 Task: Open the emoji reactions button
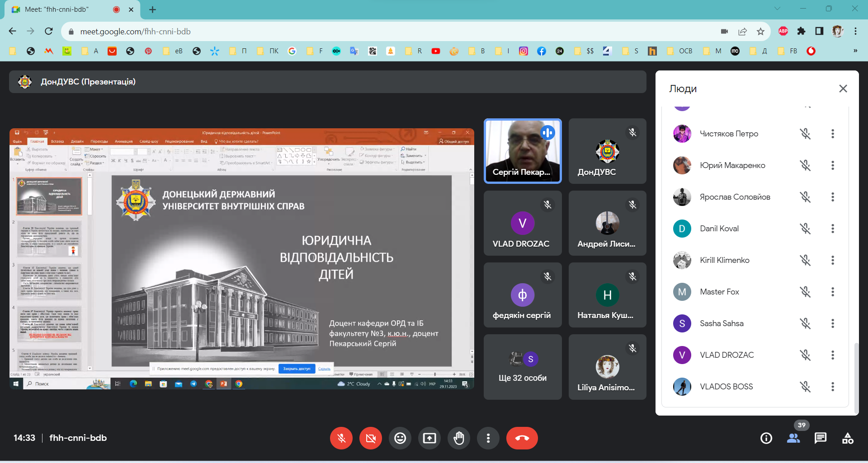coord(400,438)
